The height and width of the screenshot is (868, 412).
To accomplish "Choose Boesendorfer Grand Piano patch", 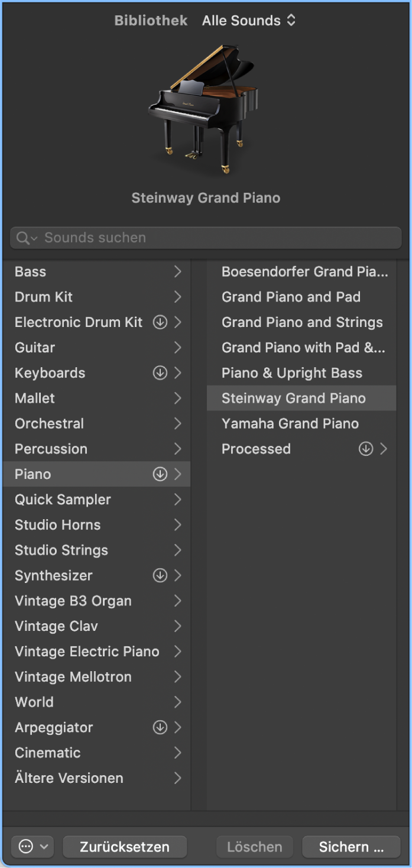I will click(x=301, y=271).
